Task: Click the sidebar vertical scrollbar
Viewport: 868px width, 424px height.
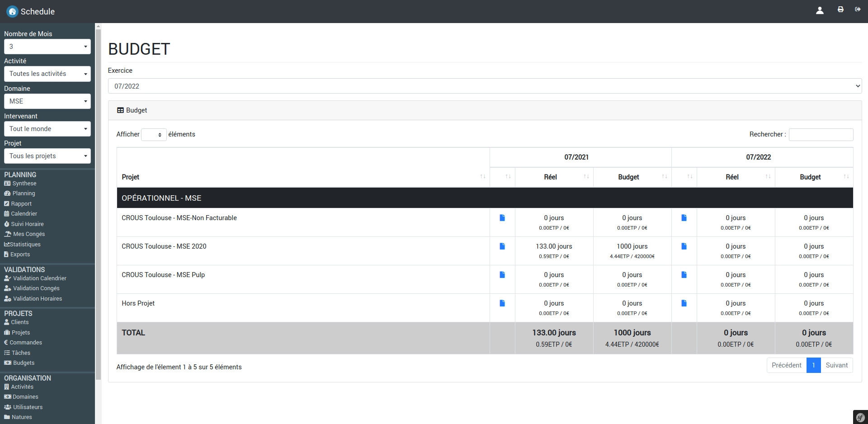Action: [98, 203]
